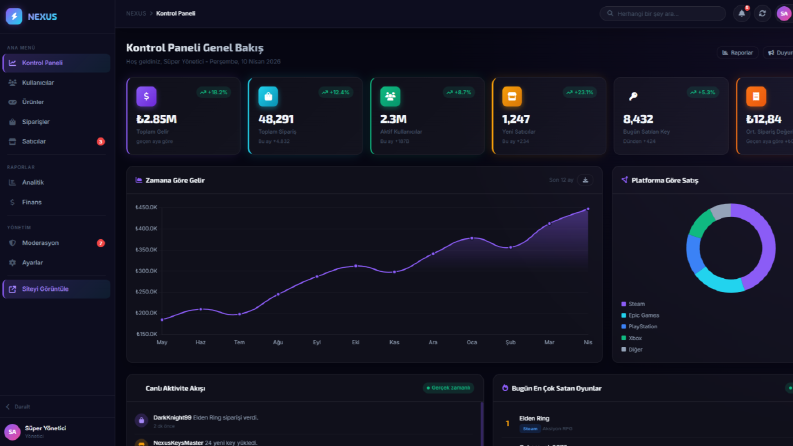Click the purple bag icon in the DarkKnight99 row
The height and width of the screenshot is (446, 793).
[142, 420]
